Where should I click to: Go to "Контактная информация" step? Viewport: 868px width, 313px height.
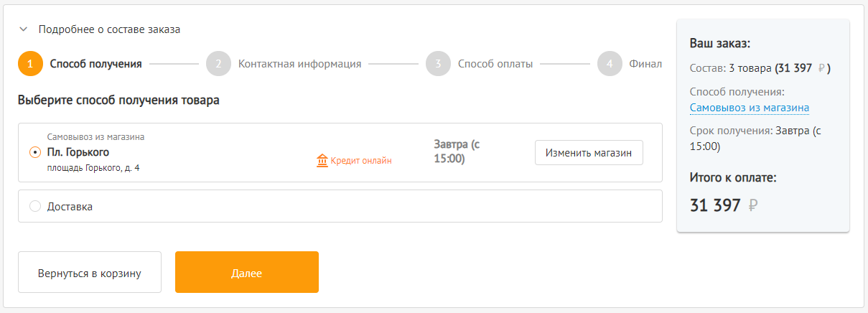(x=300, y=64)
